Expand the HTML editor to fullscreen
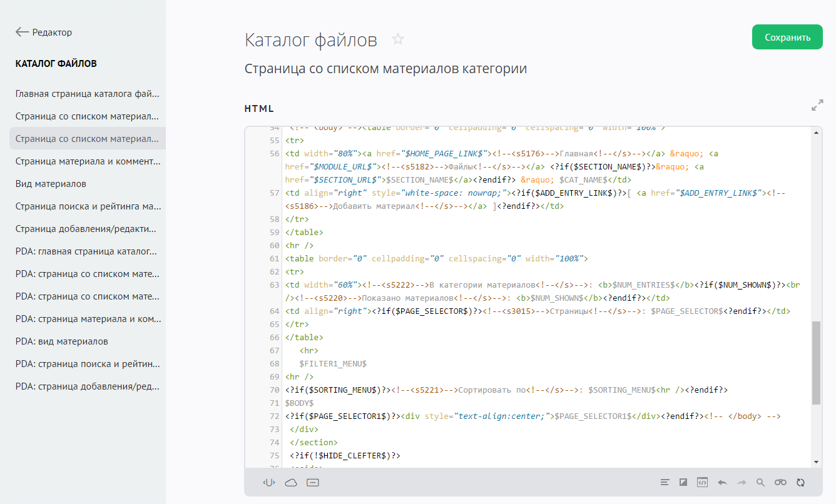Image resolution: width=836 pixels, height=504 pixels. (817, 105)
